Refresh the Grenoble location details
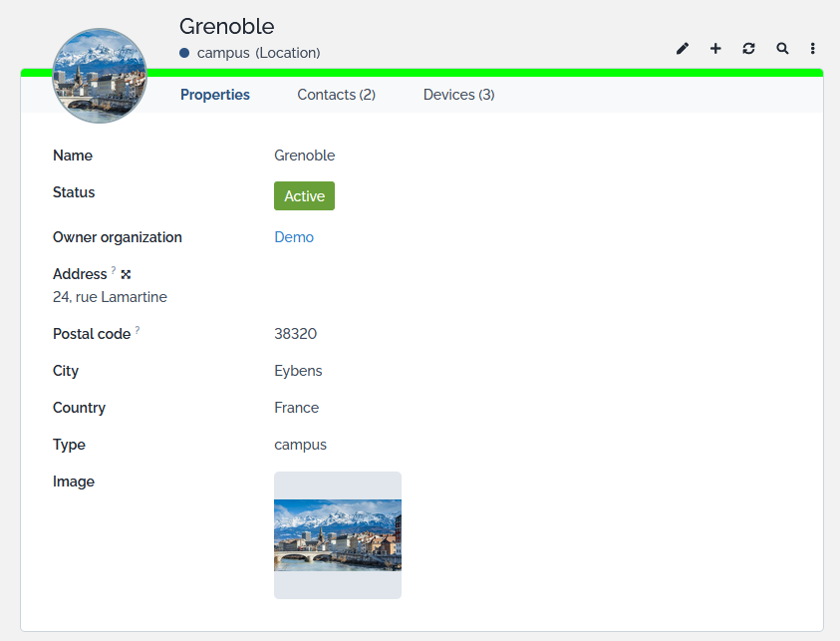Image resolution: width=840 pixels, height=641 pixels. 748,48
